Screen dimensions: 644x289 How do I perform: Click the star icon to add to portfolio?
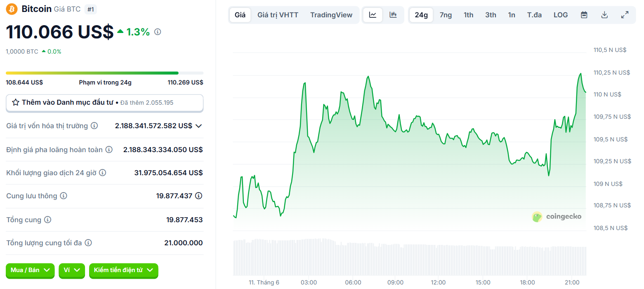(16, 103)
